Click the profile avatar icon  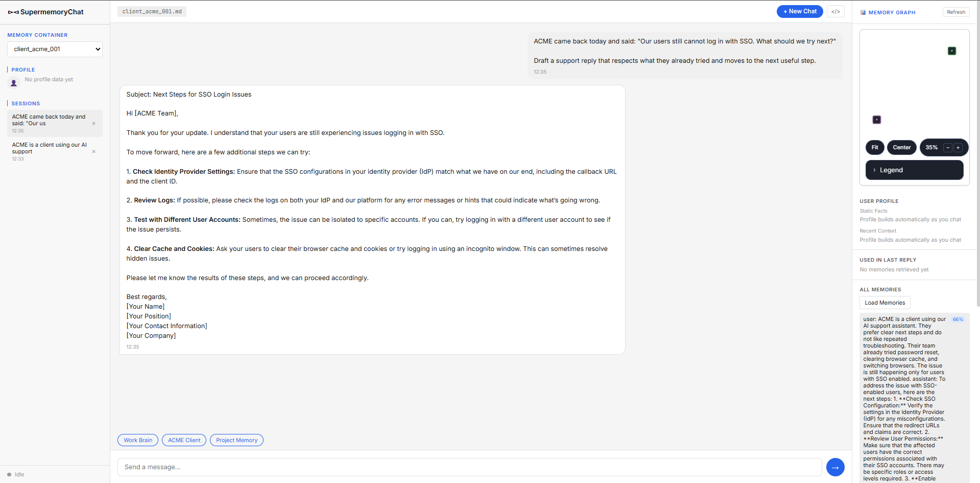[14, 82]
